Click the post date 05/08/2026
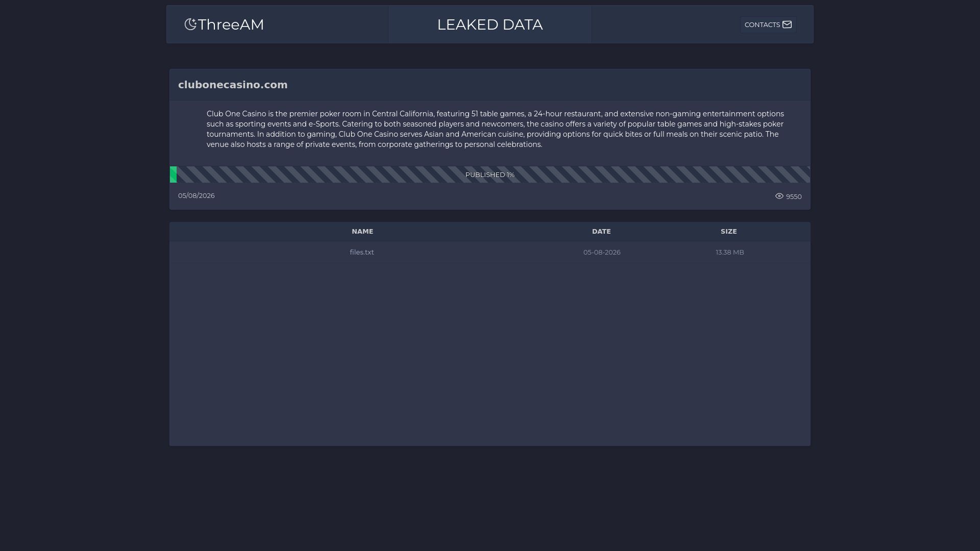 tap(197, 196)
